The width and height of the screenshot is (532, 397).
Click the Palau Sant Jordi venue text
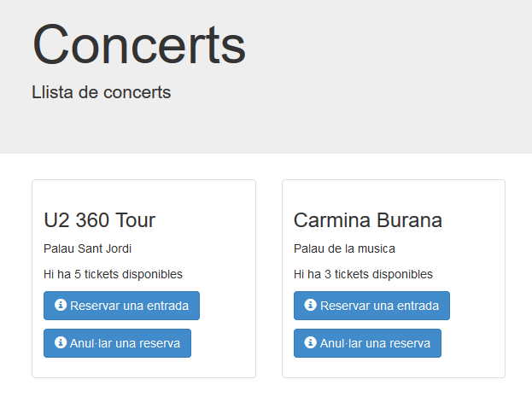point(88,248)
